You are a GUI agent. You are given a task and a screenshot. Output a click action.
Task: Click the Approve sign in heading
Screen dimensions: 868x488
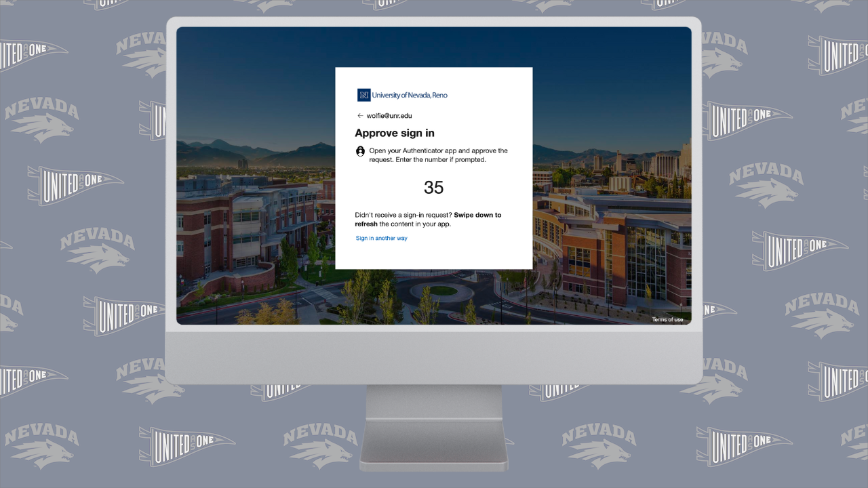coord(395,133)
